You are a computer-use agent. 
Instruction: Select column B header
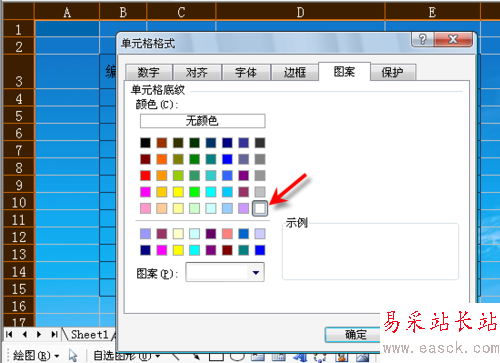tap(123, 13)
